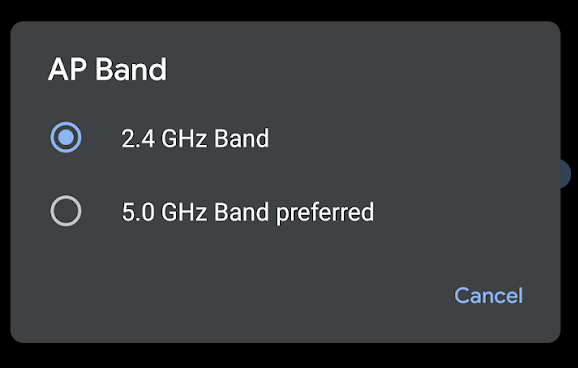Click the partially hidden blue circle behind dialog

click(x=566, y=174)
